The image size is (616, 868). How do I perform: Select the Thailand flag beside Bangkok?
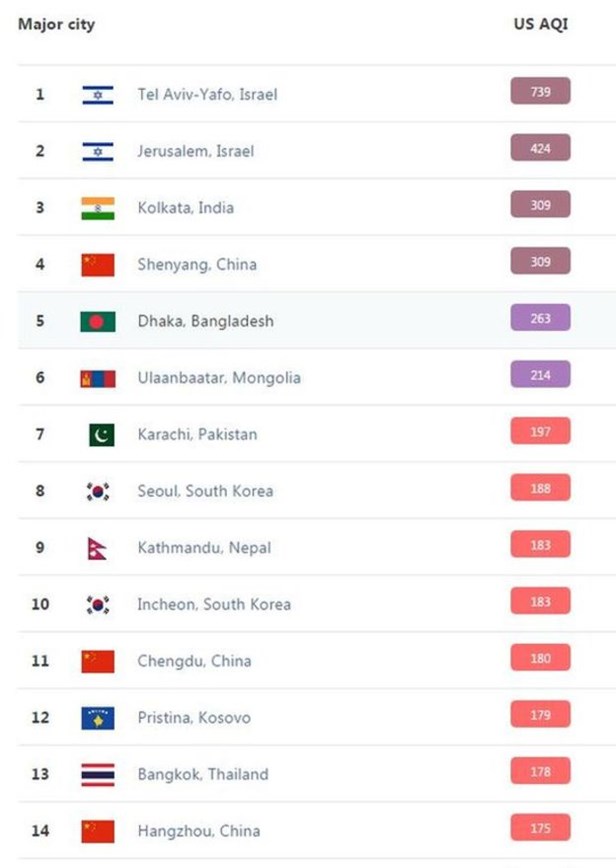pos(98,774)
